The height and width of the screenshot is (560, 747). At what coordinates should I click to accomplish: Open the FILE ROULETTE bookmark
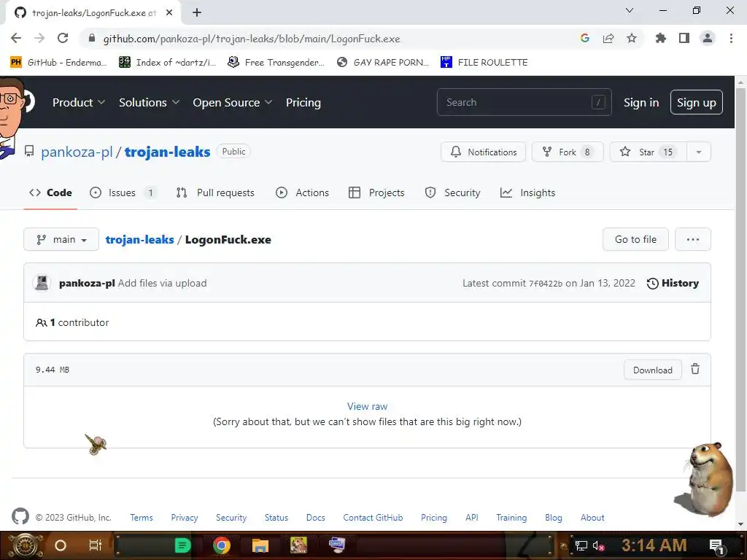pos(484,63)
